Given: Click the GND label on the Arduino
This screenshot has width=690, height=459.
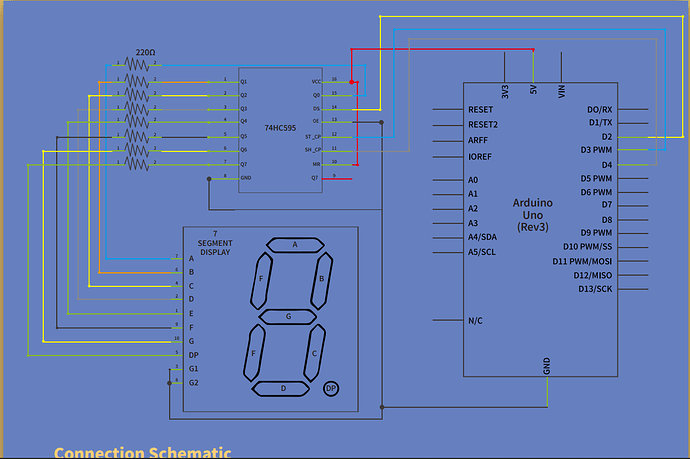Looking at the screenshot, I should pos(547,366).
